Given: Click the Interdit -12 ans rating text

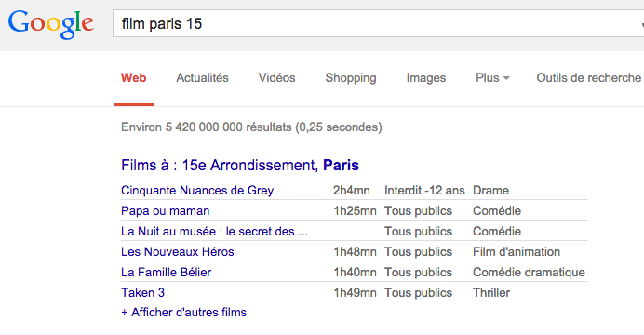Looking at the screenshot, I should [424, 191].
